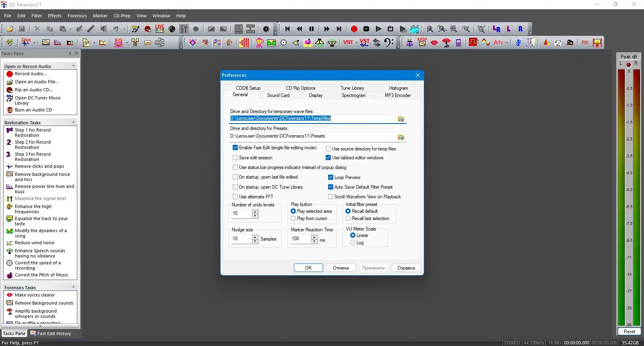The width and height of the screenshot is (644, 346).
Task: Check the Use alternate FFT checkbox
Action: (235, 197)
